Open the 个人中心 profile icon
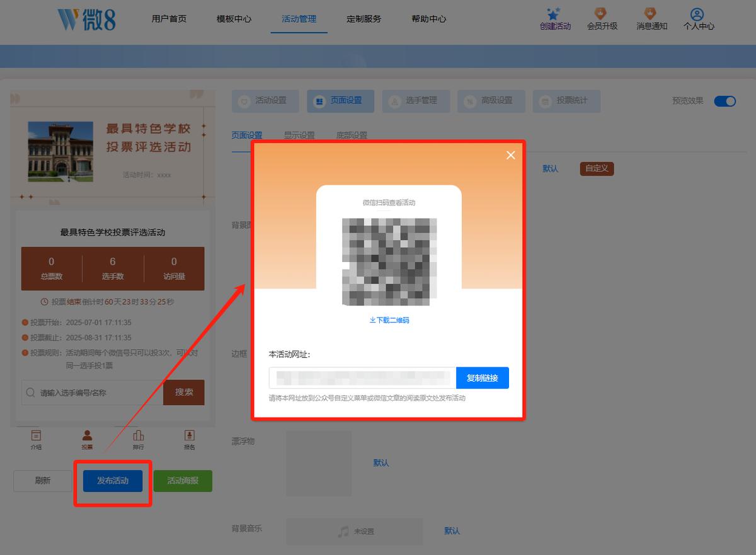 pos(697,14)
